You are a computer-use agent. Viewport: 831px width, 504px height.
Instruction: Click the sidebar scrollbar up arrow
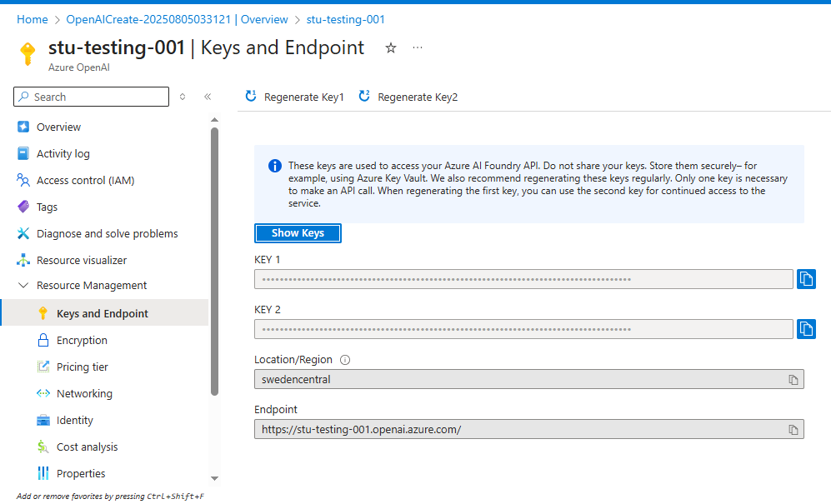215,120
